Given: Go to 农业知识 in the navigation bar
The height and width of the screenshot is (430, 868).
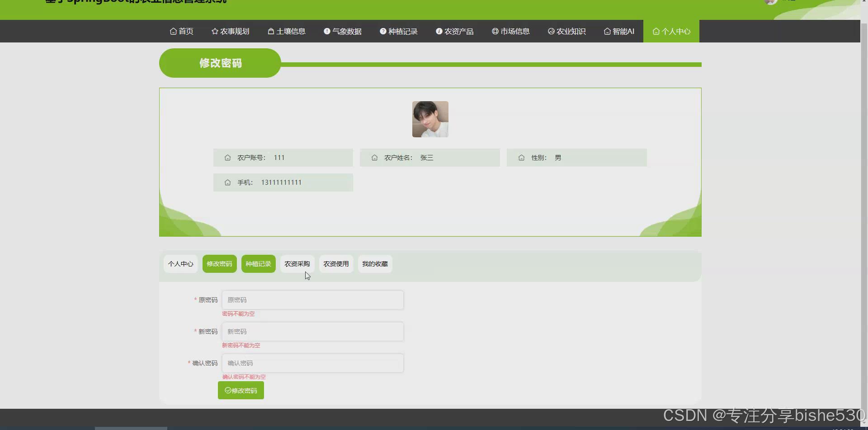Looking at the screenshot, I should 566,31.
